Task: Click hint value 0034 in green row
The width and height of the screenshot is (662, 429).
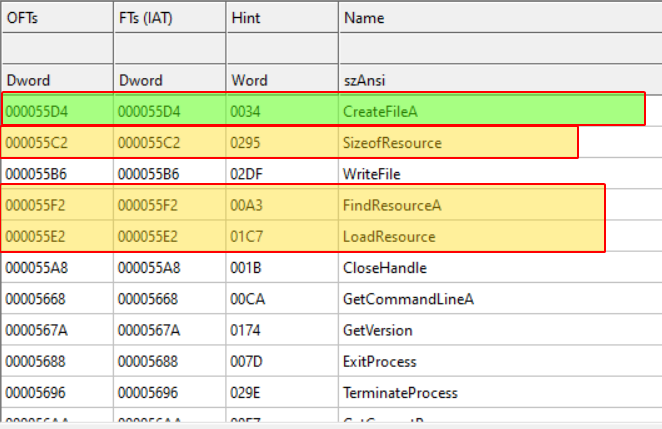Action: coord(246,111)
